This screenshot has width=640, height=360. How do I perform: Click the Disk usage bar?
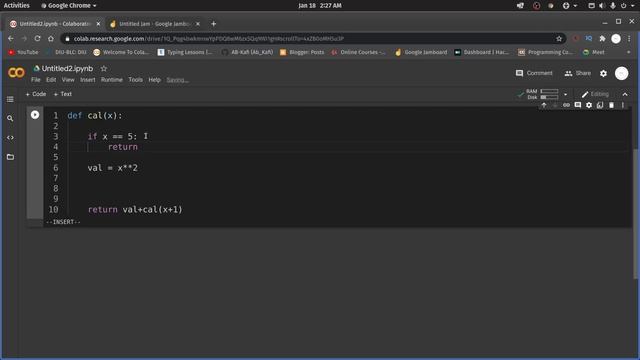(549, 97)
